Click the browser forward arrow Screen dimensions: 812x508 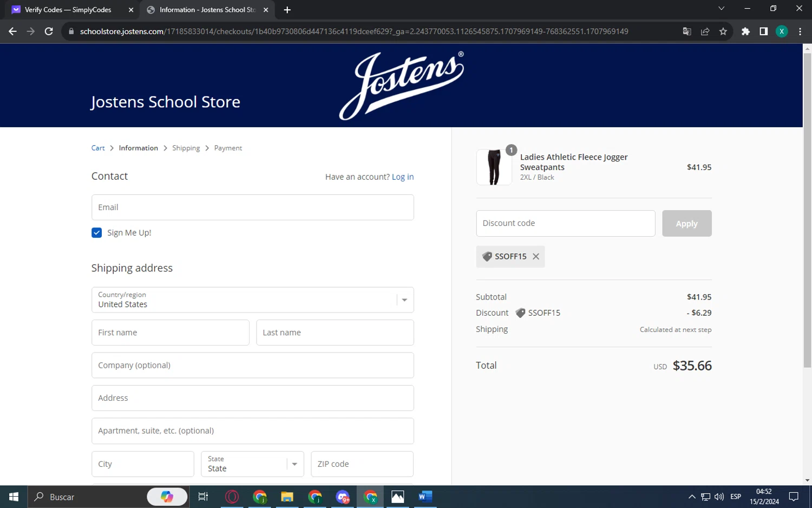31,31
